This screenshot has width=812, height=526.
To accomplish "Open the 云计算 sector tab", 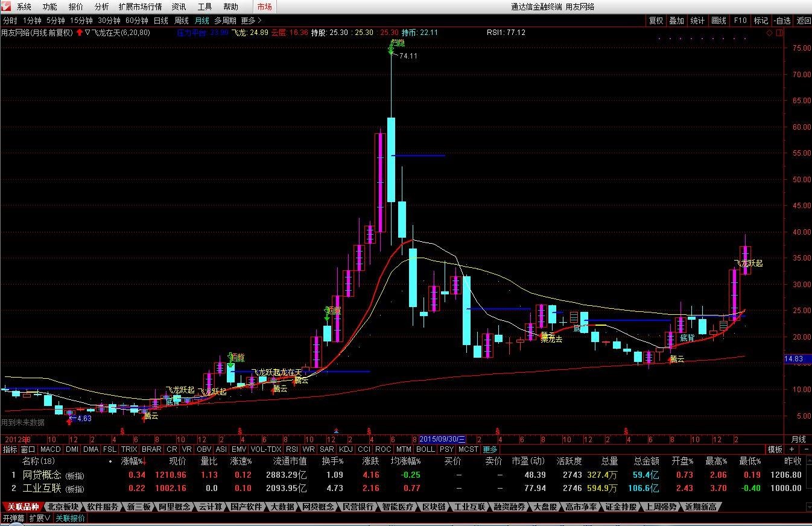I will point(212,507).
